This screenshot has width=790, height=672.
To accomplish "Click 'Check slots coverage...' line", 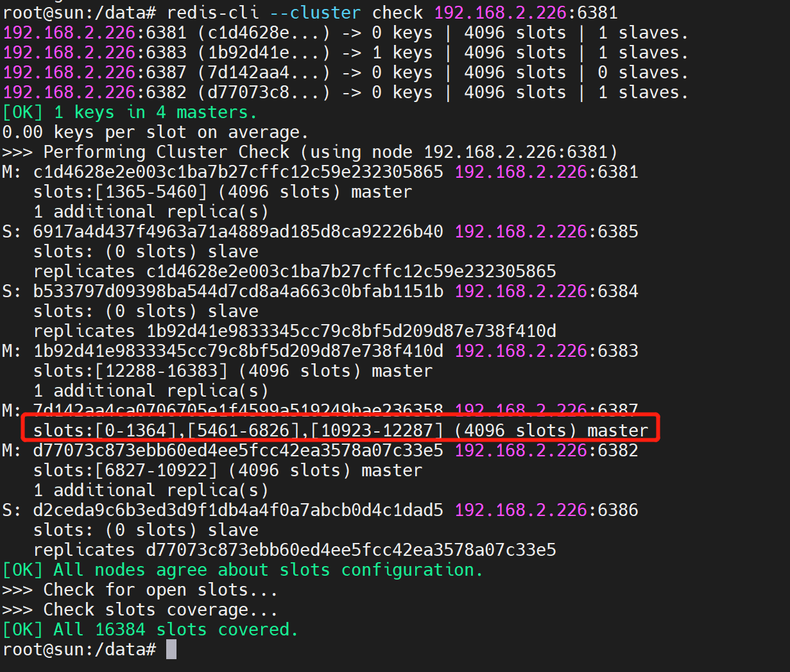I will point(140,610).
